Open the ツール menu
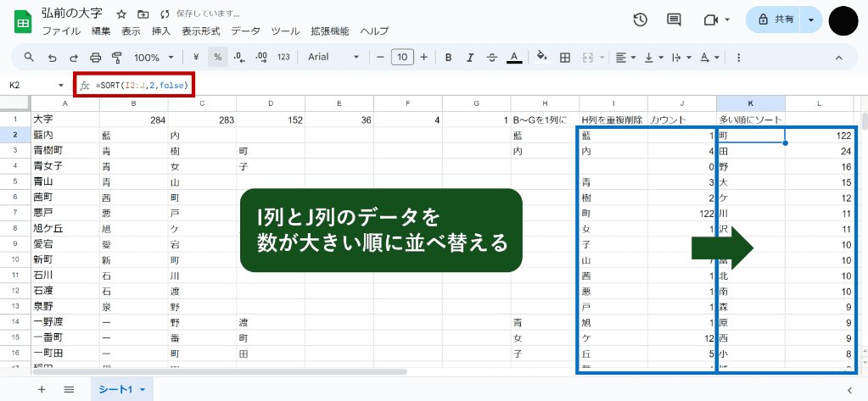 (285, 31)
